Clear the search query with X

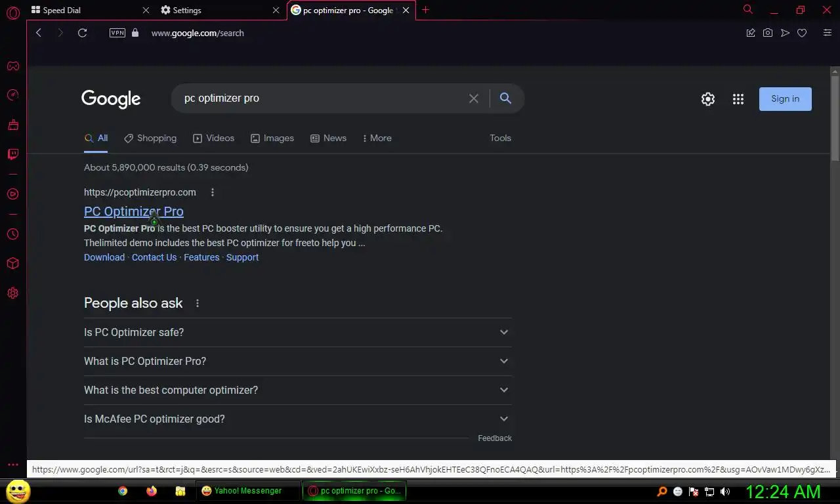(x=474, y=98)
